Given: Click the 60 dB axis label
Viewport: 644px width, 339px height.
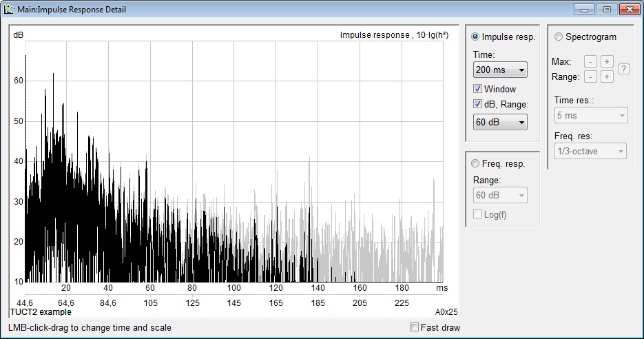Looking at the screenshot, I should point(19,81).
